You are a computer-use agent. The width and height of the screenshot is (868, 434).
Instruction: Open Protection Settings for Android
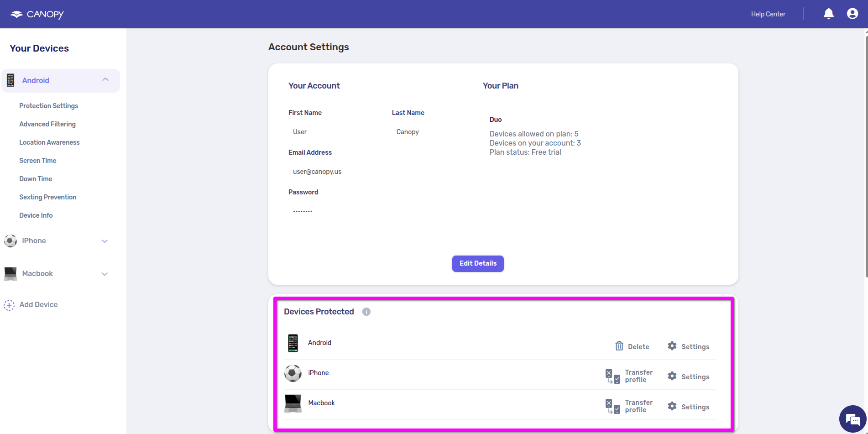[49, 106]
